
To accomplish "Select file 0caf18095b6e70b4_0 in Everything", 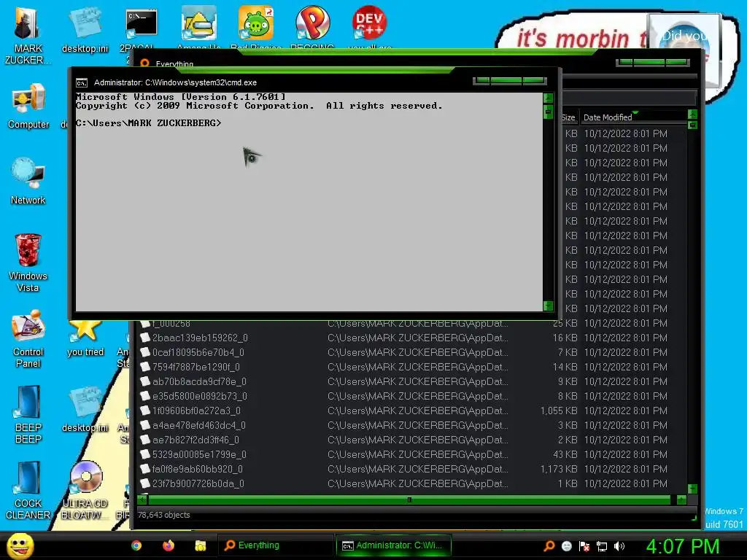I will coord(198,352).
